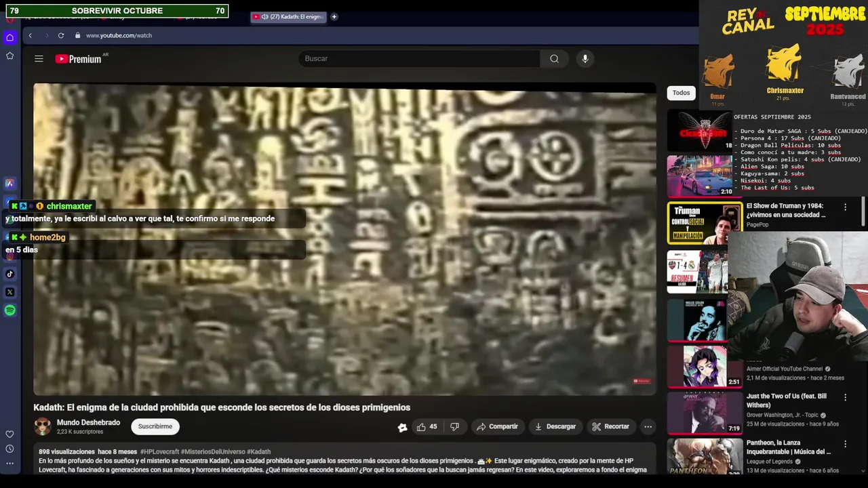Open the YouTube hamburger guide menu

coord(39,59)
